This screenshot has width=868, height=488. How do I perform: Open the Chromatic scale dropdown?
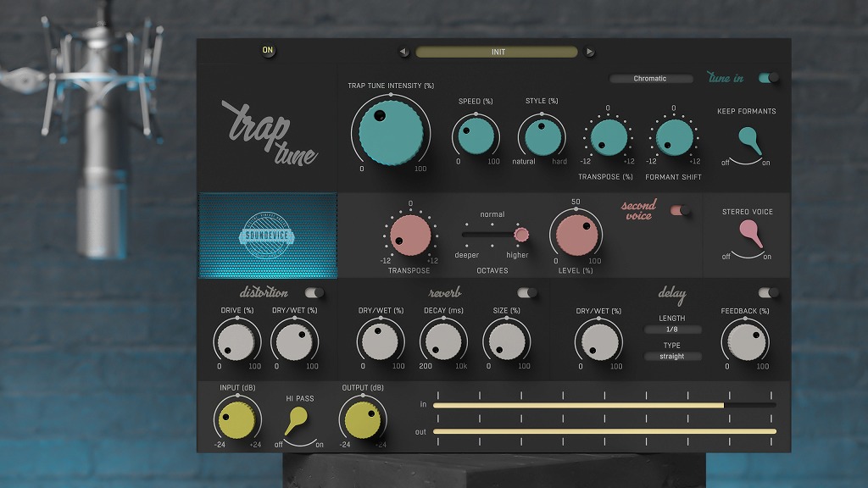coord(650,79)
